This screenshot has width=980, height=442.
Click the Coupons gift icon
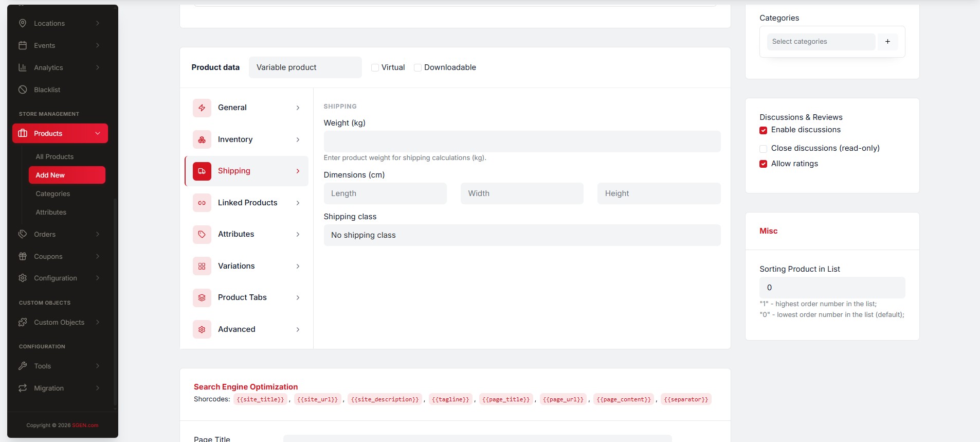(23, 256)
